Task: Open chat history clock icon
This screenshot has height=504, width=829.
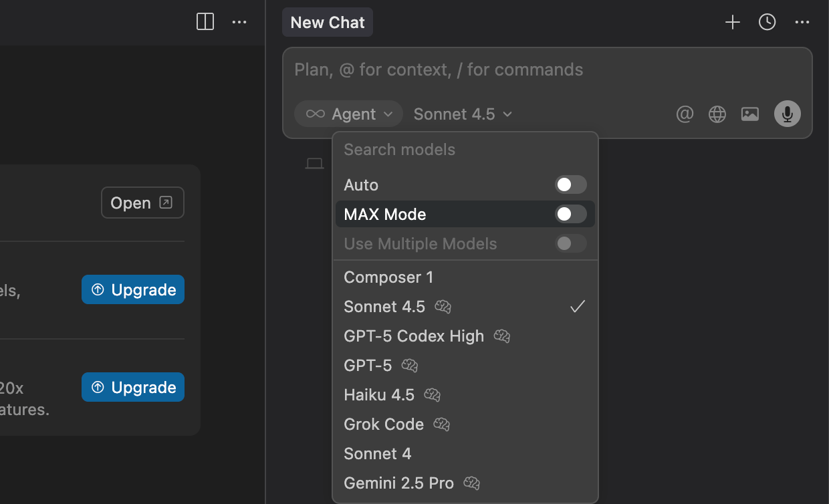Action: pyautogui.click(x=767, y=22)
